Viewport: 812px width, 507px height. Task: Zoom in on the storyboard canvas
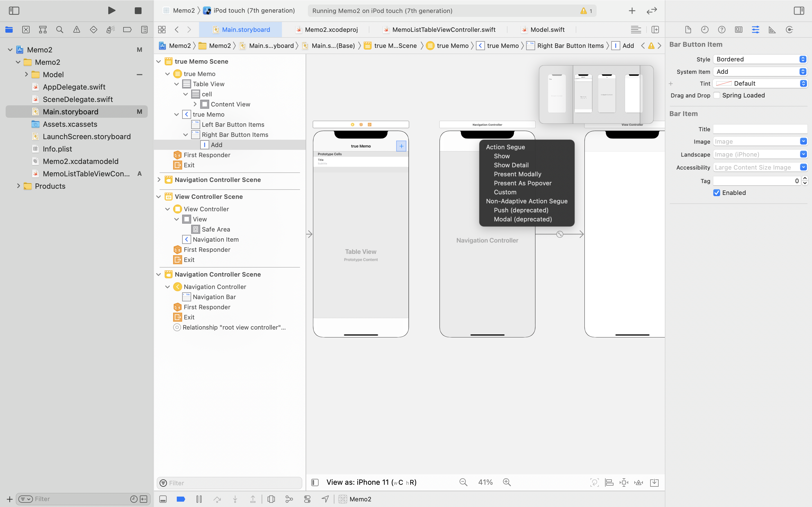click(x=507, y=482)
